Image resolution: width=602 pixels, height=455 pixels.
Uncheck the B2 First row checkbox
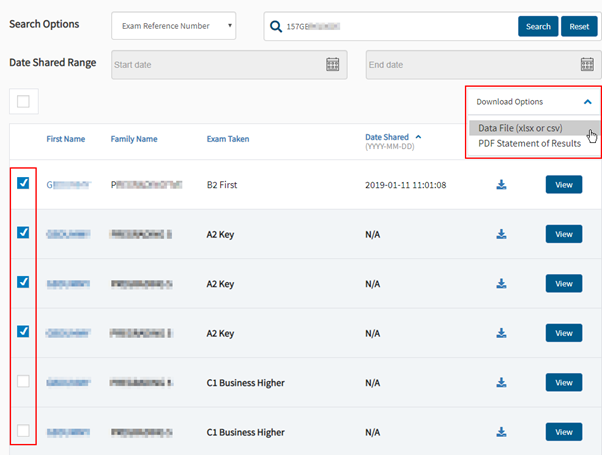click(23, 183)
